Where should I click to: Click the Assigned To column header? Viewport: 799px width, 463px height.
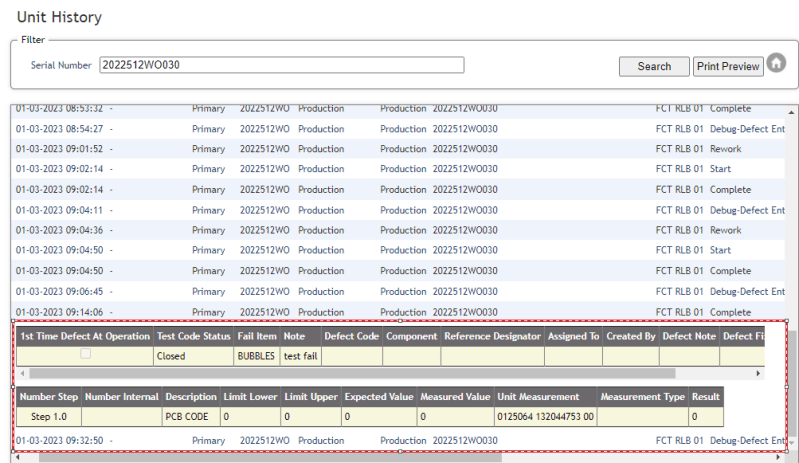coord(573,336)
